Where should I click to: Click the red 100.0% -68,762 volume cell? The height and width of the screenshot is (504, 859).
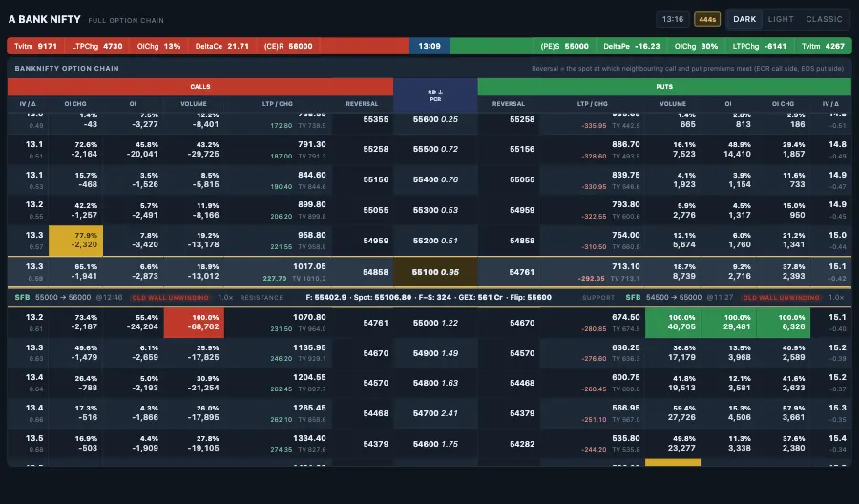pos(194,323)
